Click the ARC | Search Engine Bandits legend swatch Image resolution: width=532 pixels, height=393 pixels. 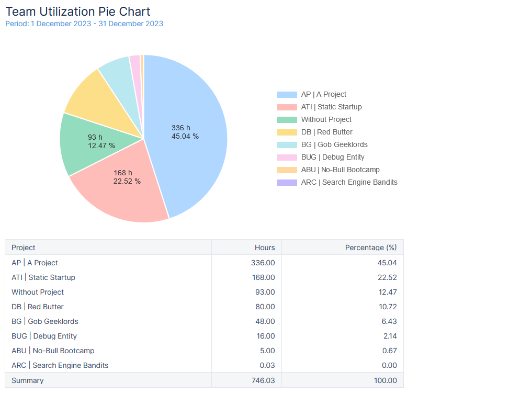pyautogui.click(x=287, y=182)
